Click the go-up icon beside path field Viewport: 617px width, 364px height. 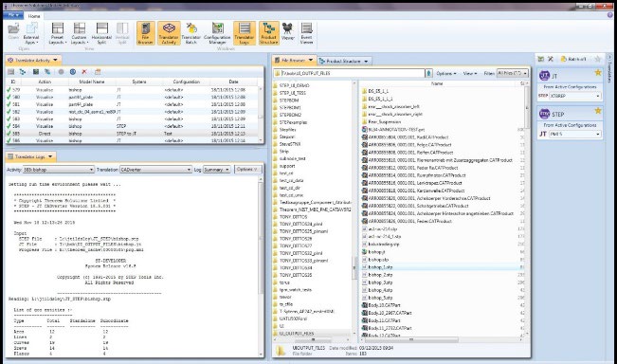coord(429,73)
